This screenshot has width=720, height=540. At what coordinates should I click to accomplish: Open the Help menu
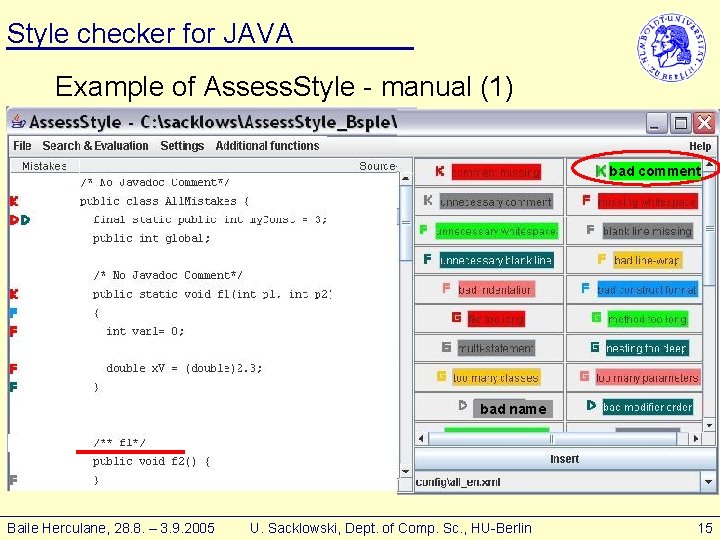[700, 146]
